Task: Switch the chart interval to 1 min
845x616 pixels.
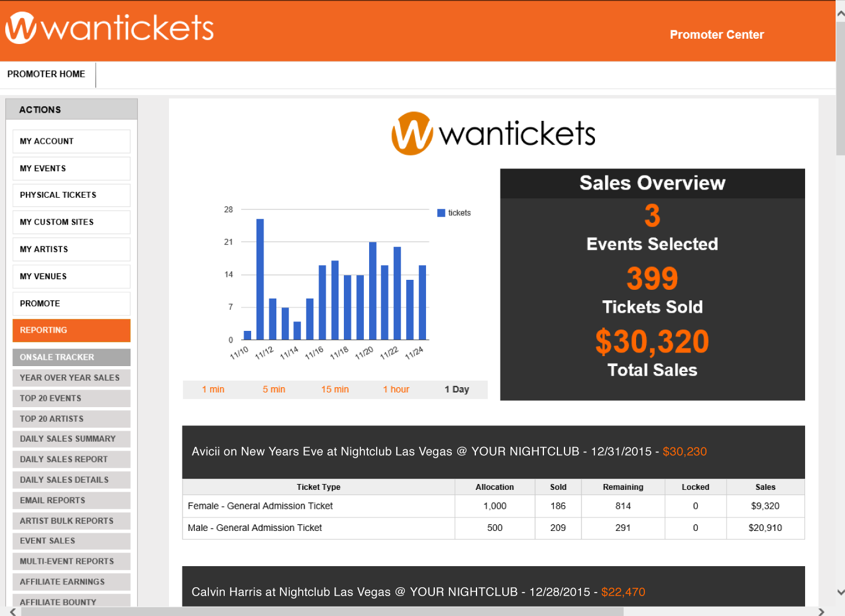Action: (213, 390)
